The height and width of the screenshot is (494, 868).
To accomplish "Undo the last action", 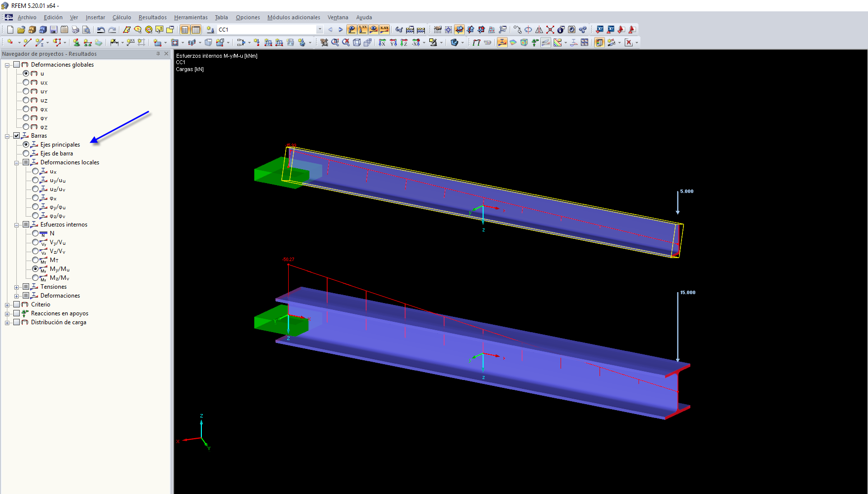I will [x=101, y=30].
